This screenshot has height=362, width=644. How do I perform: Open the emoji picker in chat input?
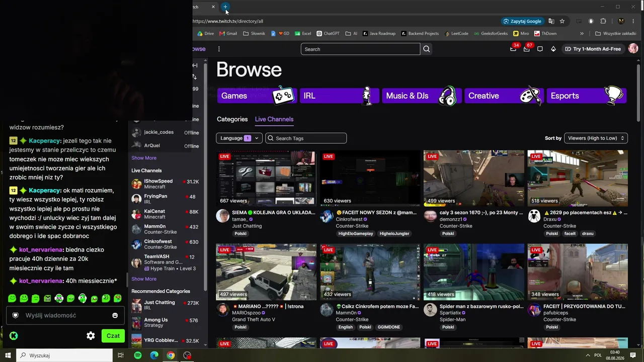pyautogui.click(x=115, y=315)
